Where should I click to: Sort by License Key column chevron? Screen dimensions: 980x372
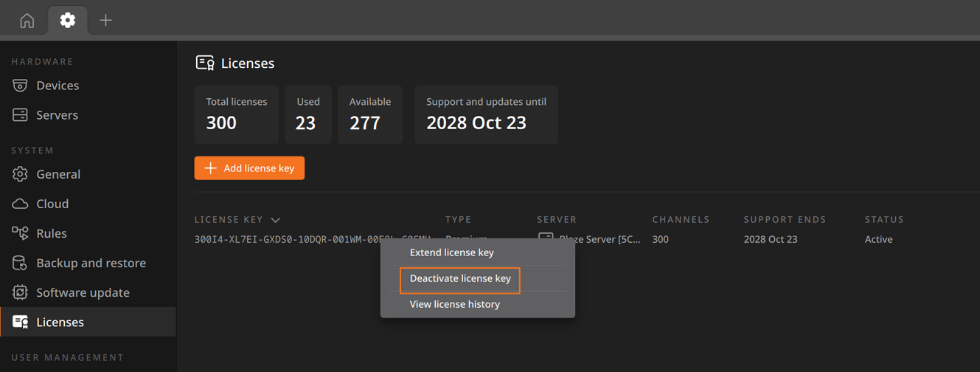276,220
